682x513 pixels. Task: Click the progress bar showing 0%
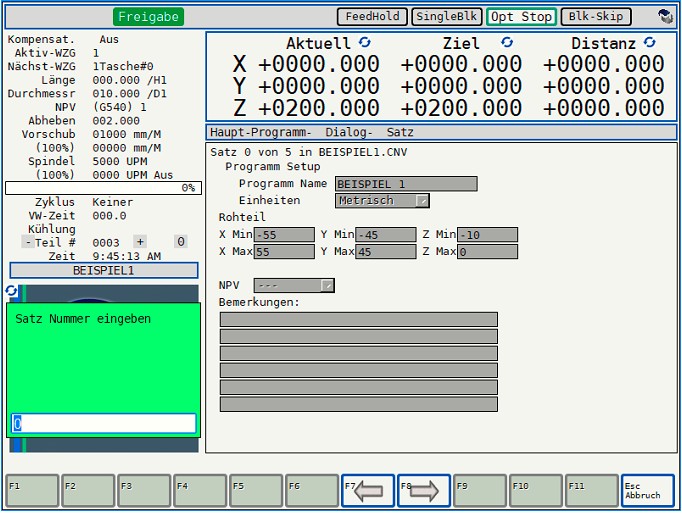(104, 188)
